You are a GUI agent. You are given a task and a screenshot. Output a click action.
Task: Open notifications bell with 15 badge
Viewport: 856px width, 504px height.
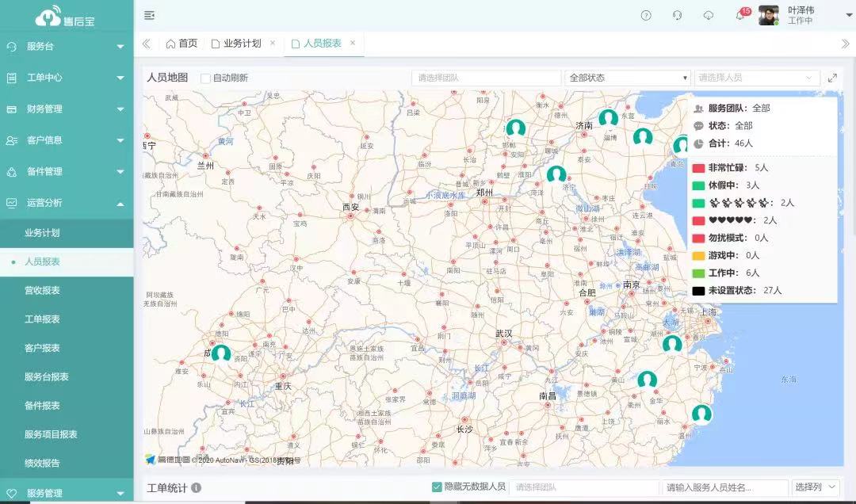(740, 16)
